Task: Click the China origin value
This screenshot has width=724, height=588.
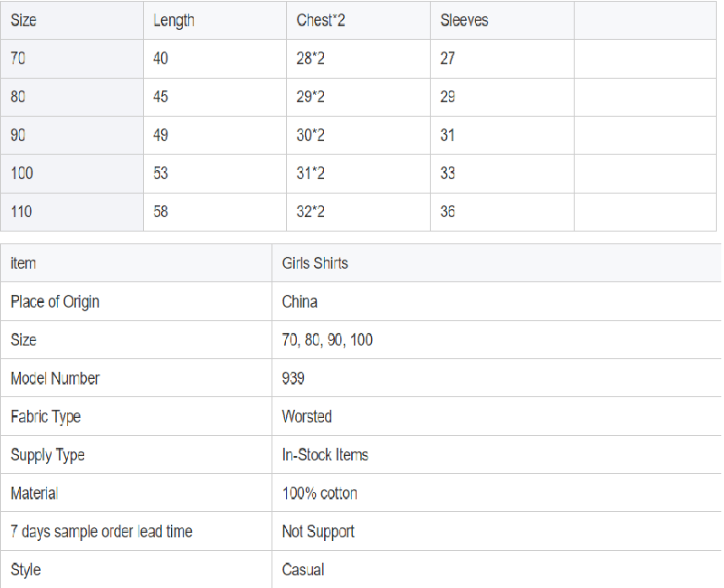Action: 300,302
